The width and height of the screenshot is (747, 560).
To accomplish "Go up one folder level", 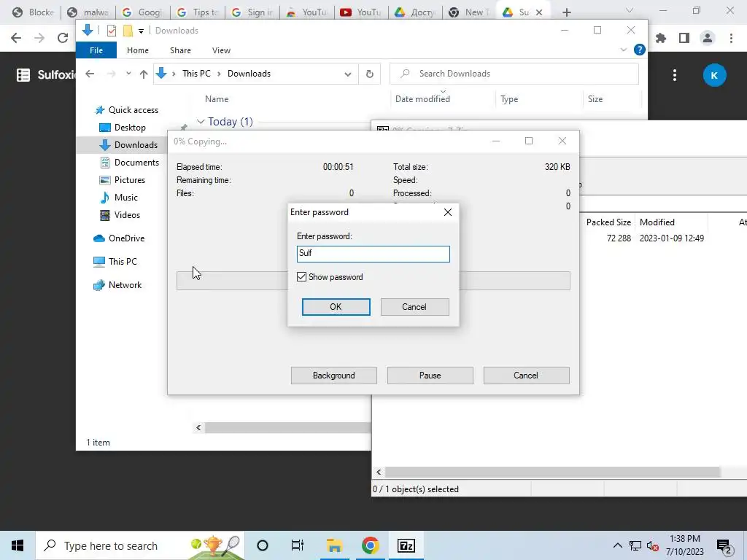I will 144,74.
